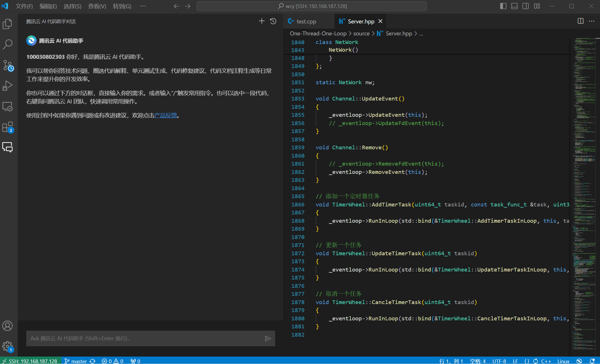The image size is (600, 364).
Task: Click the Send button in AI chat input
Action: click(x=268, y=338)
